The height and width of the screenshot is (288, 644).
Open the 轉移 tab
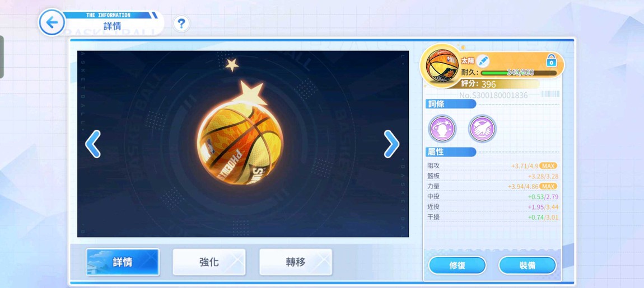click(x=296, y=262)
